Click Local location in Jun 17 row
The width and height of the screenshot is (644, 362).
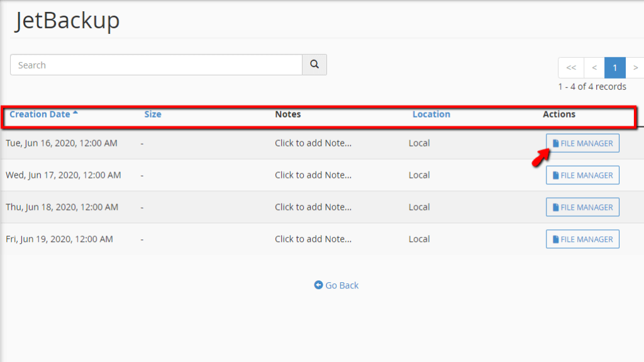[x=419, y=175]
